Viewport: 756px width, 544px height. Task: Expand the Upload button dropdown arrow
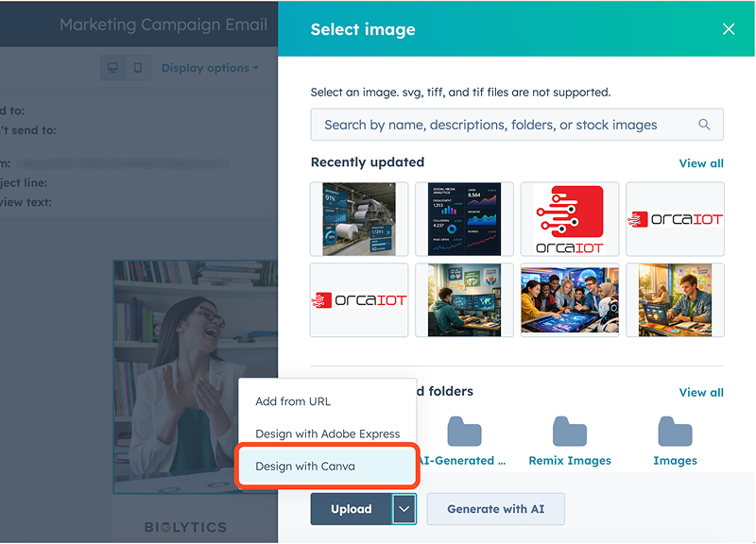(404, 508)
